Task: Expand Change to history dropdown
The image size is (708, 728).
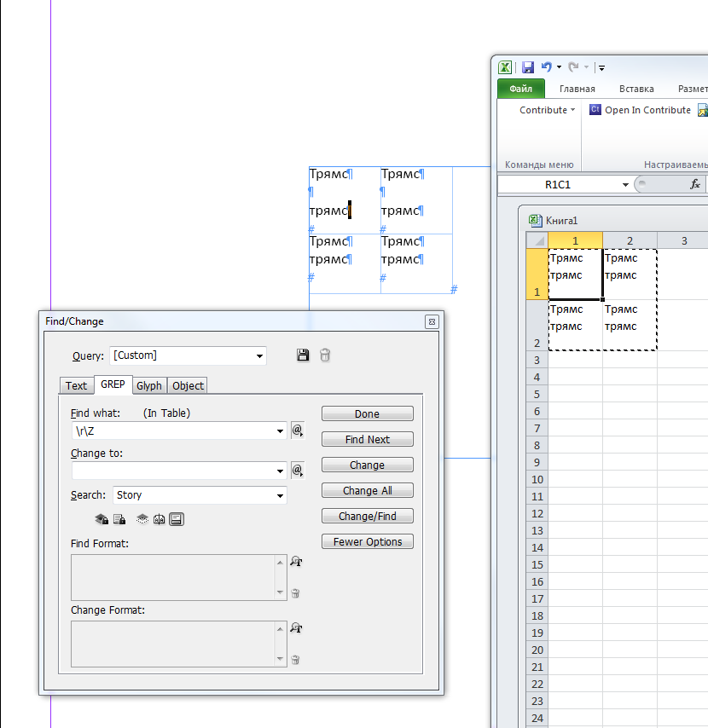Action: pyautogui.click(x=280, y=471)
